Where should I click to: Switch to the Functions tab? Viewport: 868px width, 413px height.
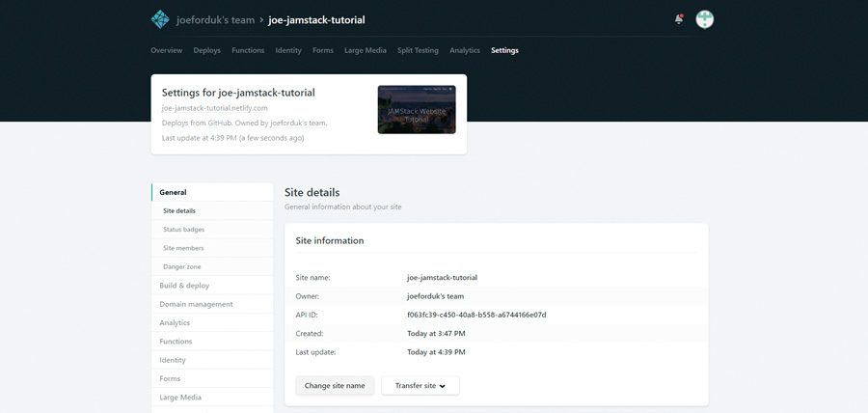[x=248, y=50]
